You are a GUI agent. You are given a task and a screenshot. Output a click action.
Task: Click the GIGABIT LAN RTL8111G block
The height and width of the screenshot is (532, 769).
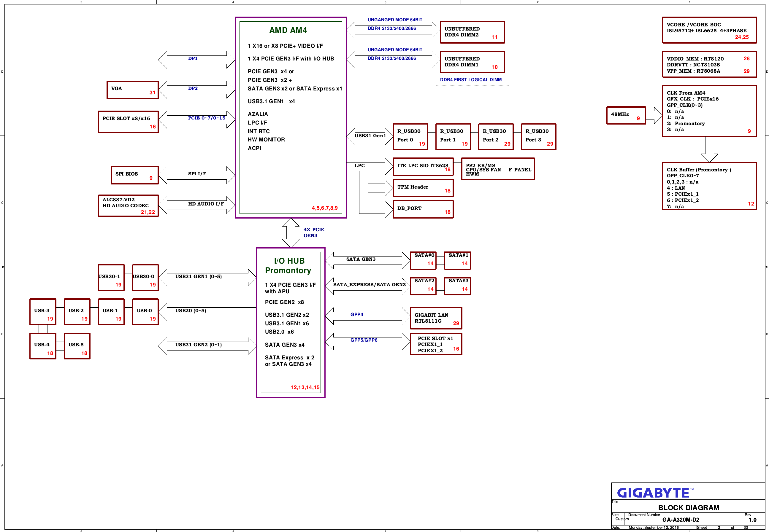(436, 318)
